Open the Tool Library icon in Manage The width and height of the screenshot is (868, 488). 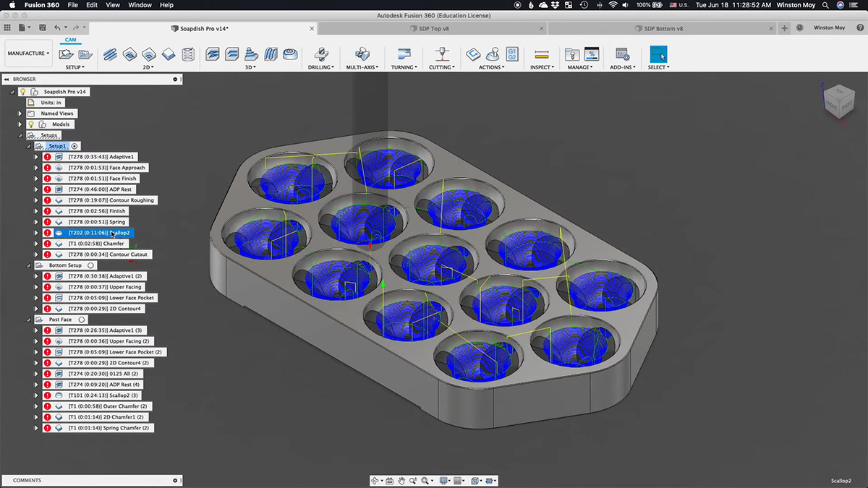click(572, 54)
